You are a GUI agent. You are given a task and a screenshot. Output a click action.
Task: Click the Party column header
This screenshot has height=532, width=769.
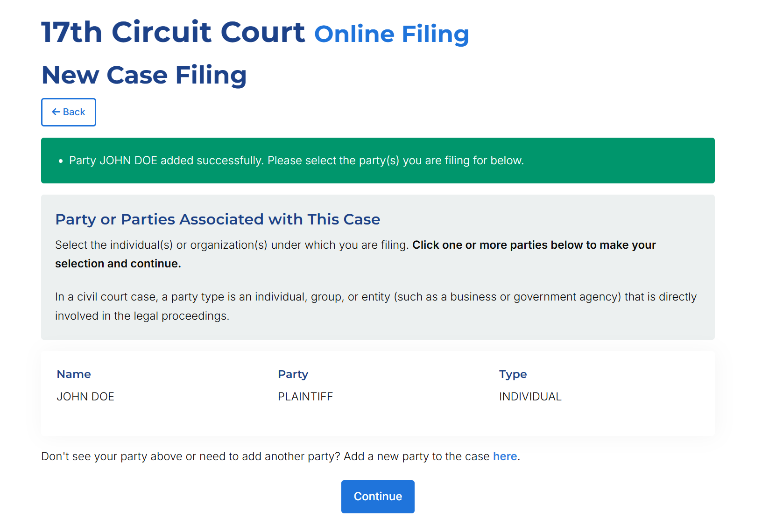[x=293, y=374]
